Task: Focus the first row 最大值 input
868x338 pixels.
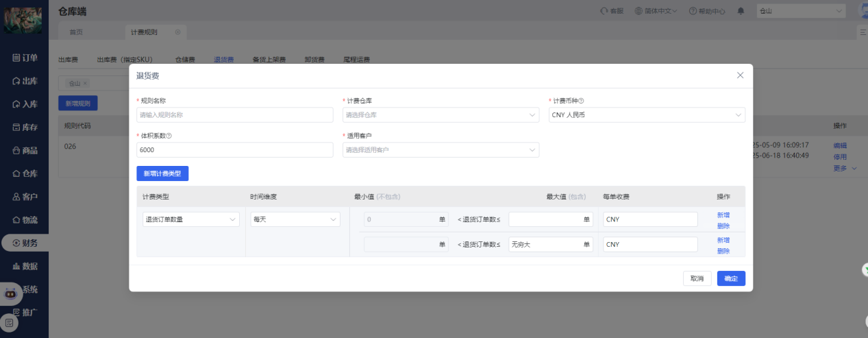Action: pyautogui.click(x=551, y=219)
